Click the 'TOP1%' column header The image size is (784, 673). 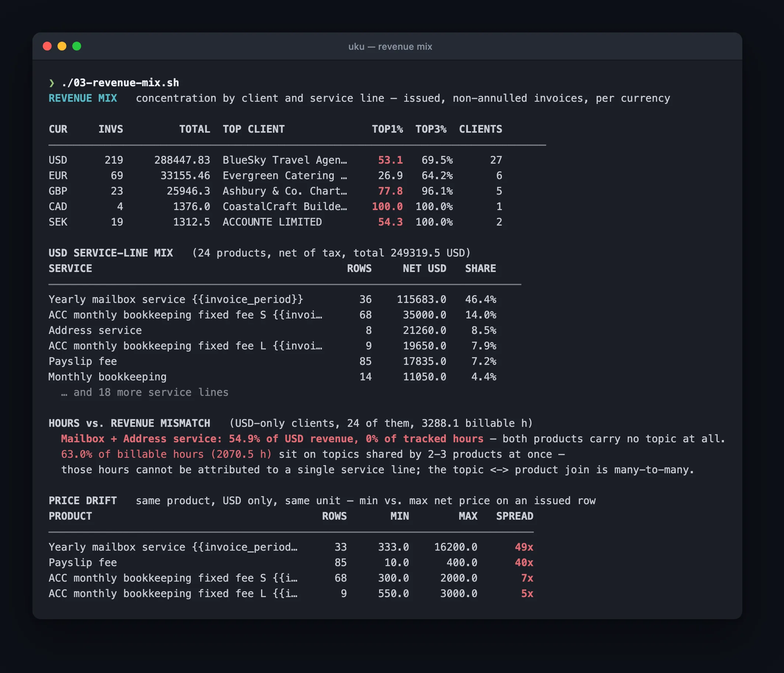(387, 129)
